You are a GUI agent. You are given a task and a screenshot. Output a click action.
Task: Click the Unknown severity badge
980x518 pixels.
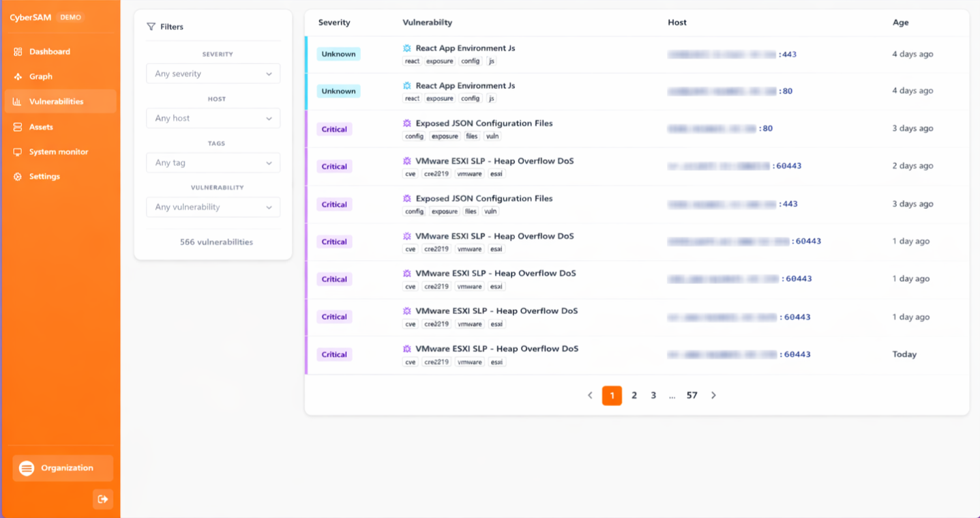[x=338, y=53]
